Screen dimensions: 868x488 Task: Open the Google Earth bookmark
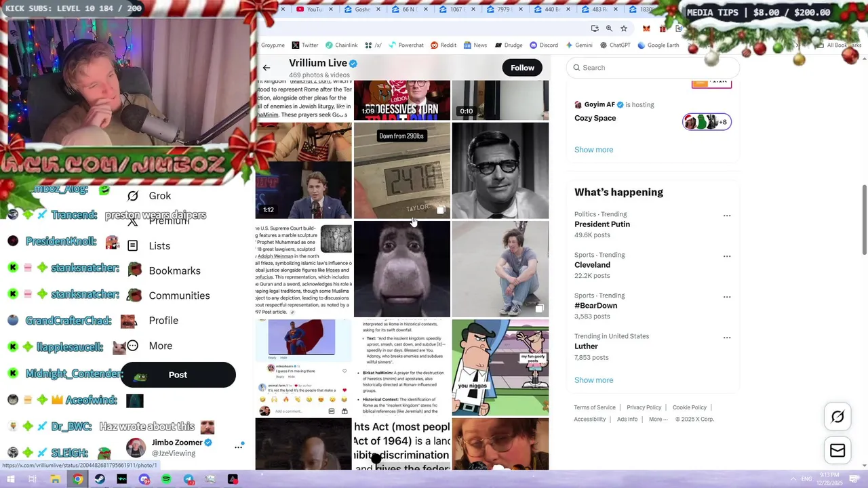click(658, 45)
